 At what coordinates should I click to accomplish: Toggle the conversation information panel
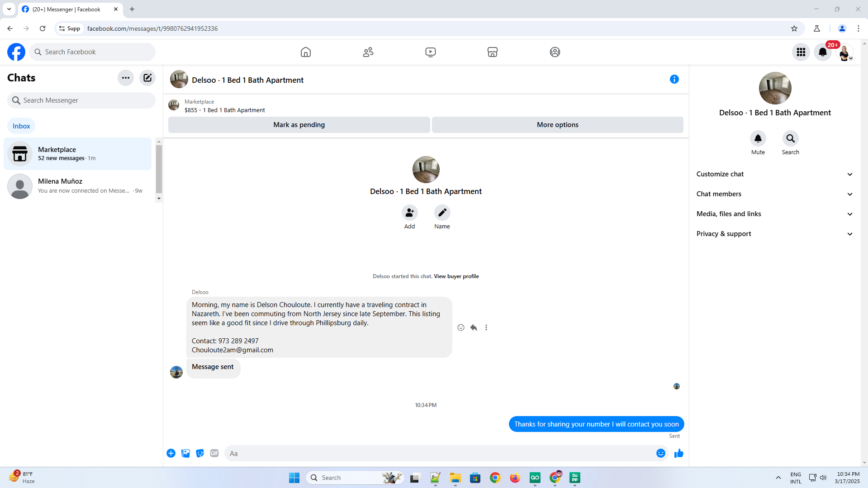(674, 79)
